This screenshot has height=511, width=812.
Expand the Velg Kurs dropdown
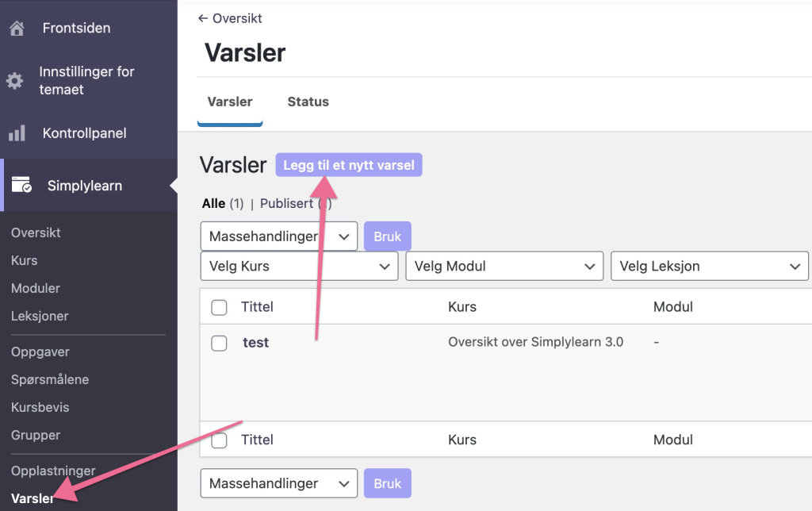[x=299, y=267]
